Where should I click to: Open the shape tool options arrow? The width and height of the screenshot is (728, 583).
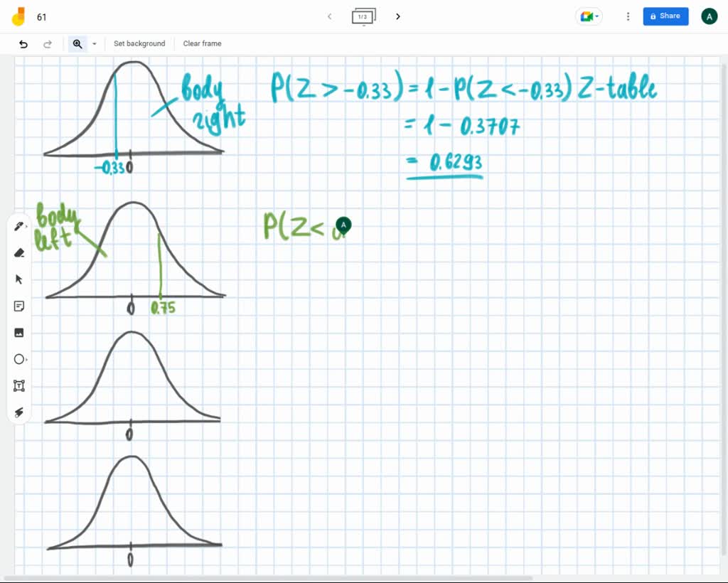coord(26,359)
